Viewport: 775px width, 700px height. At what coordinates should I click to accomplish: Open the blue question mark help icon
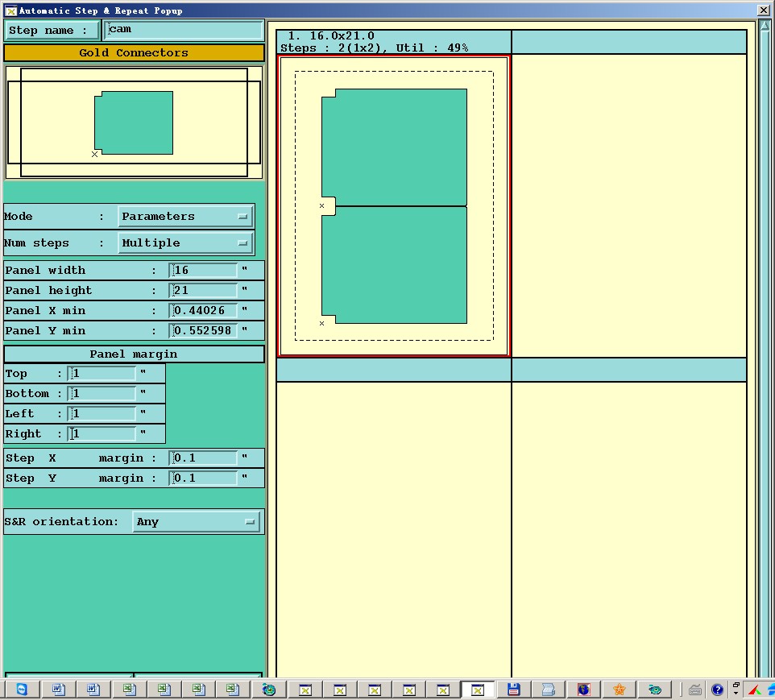point(717,690)
